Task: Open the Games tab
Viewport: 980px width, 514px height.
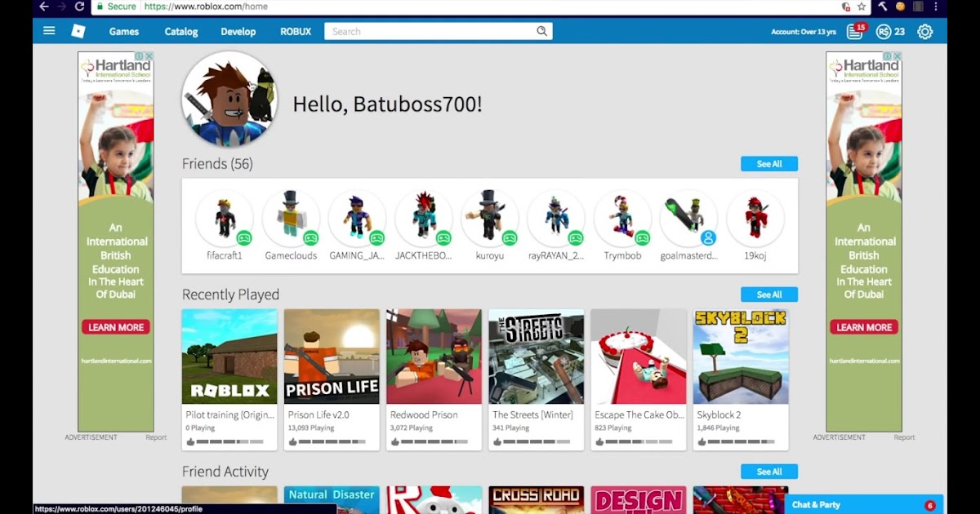Action: [x=124, y=32]
